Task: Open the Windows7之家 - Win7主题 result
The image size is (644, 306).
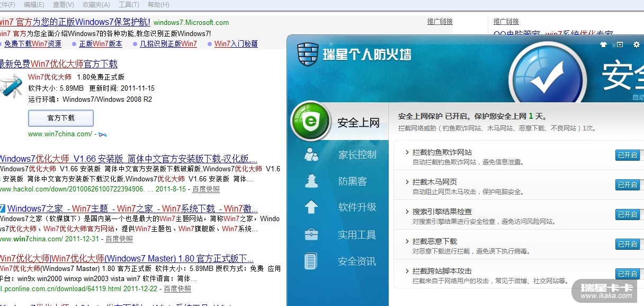Action: (x=132, y=208)
